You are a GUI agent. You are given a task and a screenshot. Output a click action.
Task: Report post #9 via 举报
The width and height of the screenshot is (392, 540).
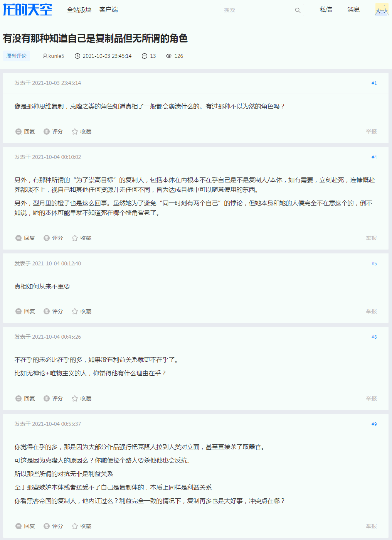tap(371, 526)
